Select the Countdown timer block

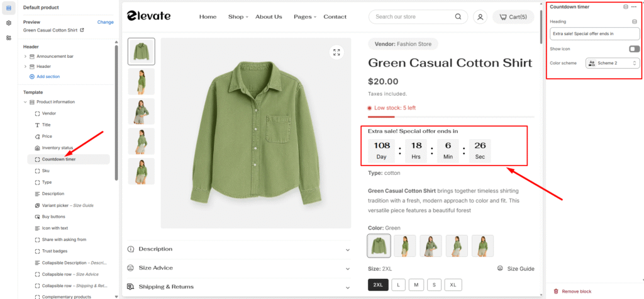click(x=69, y=159)
